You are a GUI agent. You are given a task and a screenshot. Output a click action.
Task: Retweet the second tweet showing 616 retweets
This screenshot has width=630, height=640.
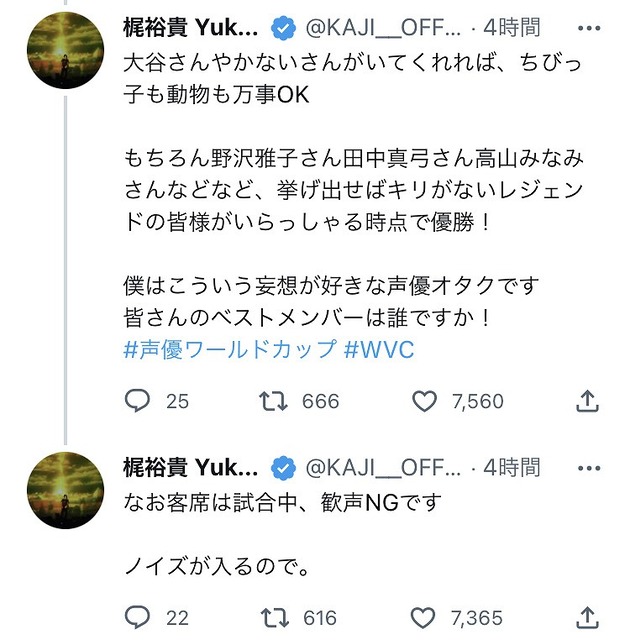click(x=271, y=617)
